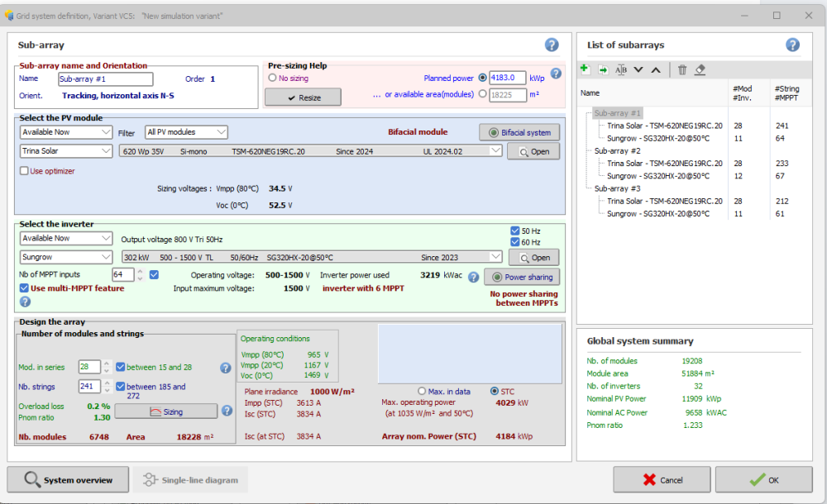Toggle Use multi-MPPT feature checkbox

[x=24, y=288]
